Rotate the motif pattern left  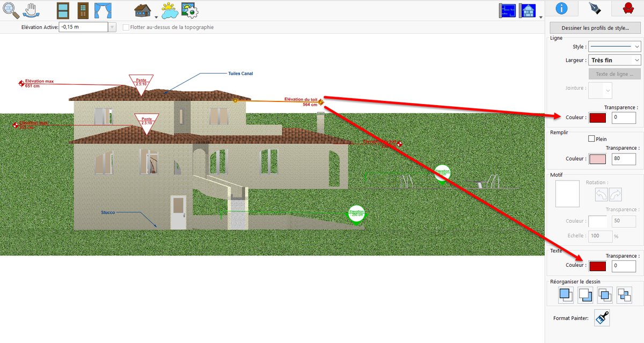pyautogui.click(x=602, y=195)
